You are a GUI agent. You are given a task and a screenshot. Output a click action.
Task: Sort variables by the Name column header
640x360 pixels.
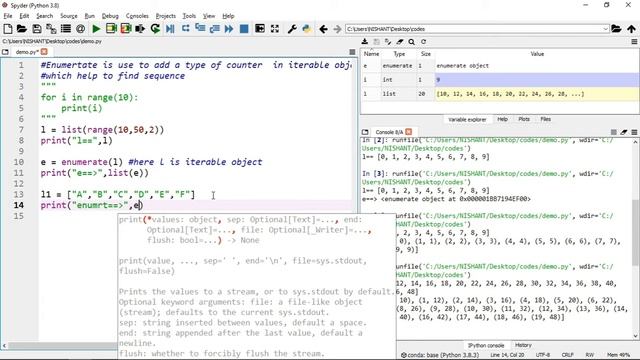point(371,54)
